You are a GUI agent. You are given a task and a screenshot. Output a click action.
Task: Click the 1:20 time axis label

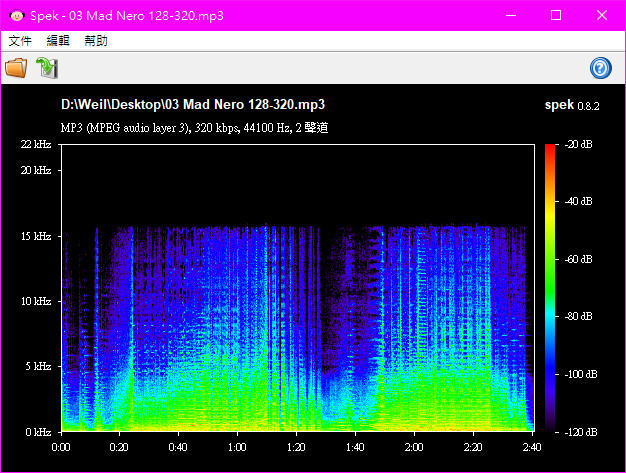[x=295, y=447]
